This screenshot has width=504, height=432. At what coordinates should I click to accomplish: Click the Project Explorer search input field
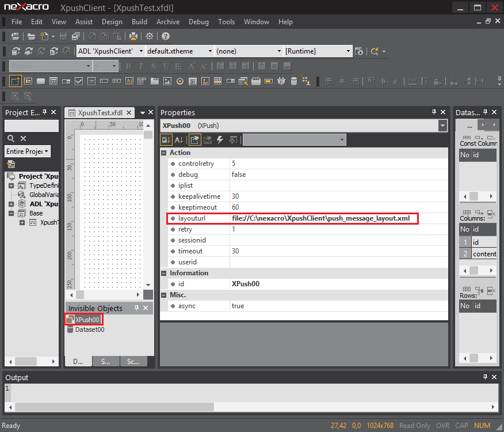click(x=32, y=126)
